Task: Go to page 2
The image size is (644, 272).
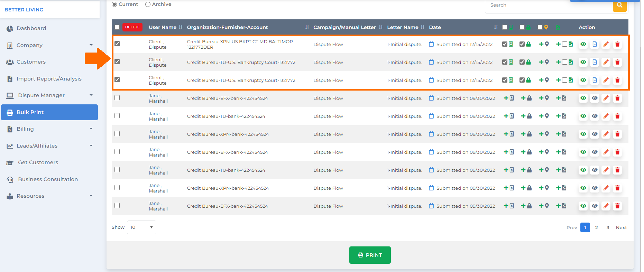Action: point(597,227)
